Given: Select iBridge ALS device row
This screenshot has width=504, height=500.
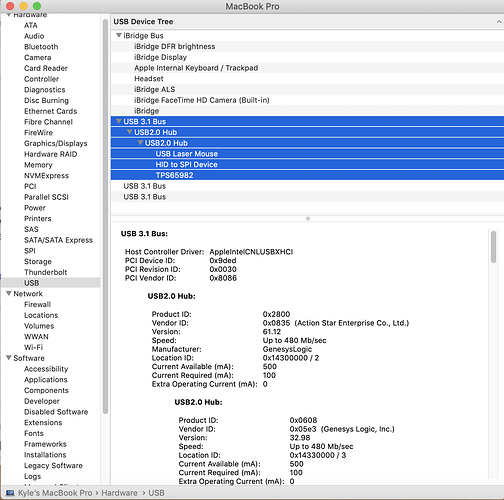Looking at the screenshot, I should [307, 89].
